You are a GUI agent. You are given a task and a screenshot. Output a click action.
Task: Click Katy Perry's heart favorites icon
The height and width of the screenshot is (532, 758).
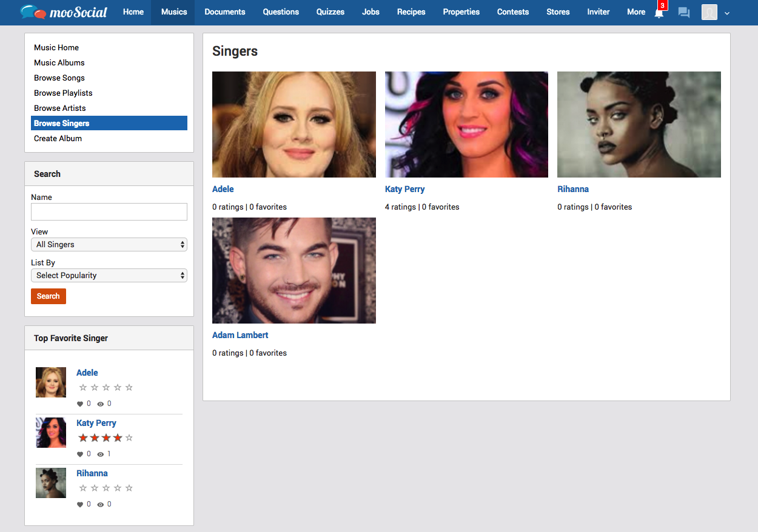coord(80,454)
